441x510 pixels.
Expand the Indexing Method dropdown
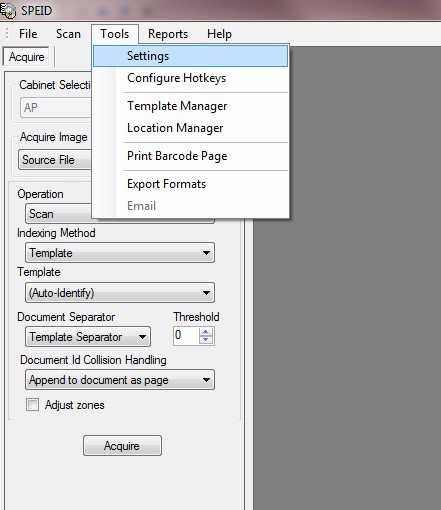120,253
